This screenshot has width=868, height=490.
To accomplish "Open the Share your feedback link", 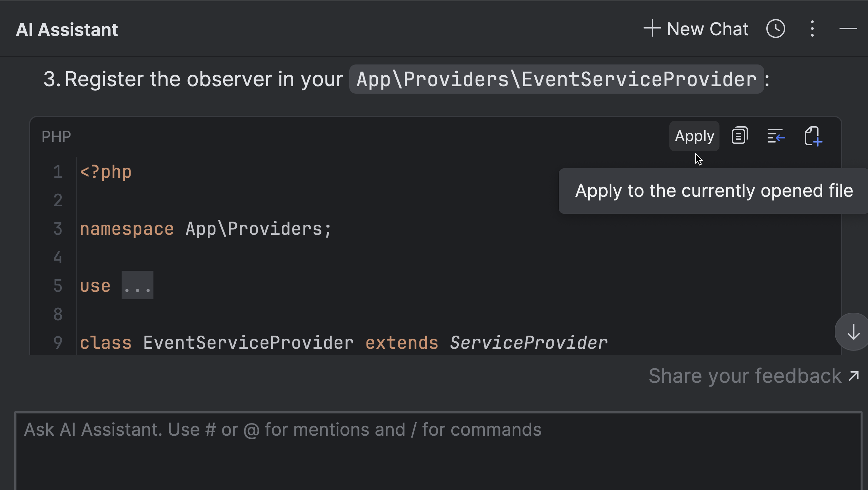I will [x=753, y=376].
